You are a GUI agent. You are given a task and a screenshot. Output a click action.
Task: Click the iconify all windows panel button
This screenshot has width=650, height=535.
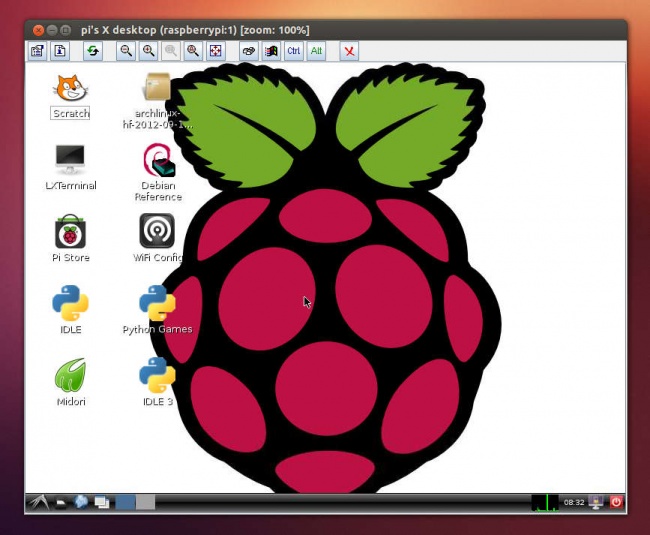pos(102,503)
